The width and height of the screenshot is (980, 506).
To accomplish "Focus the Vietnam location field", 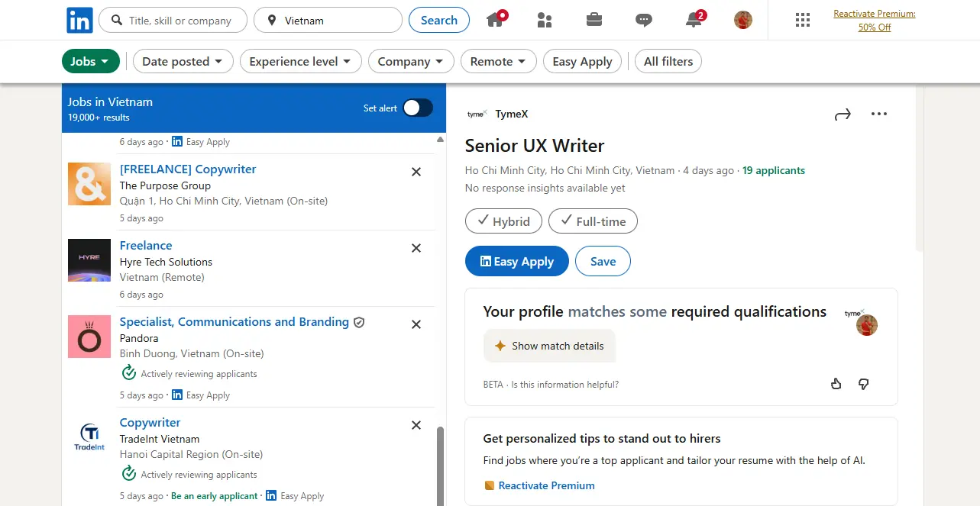I will (327, 21).
